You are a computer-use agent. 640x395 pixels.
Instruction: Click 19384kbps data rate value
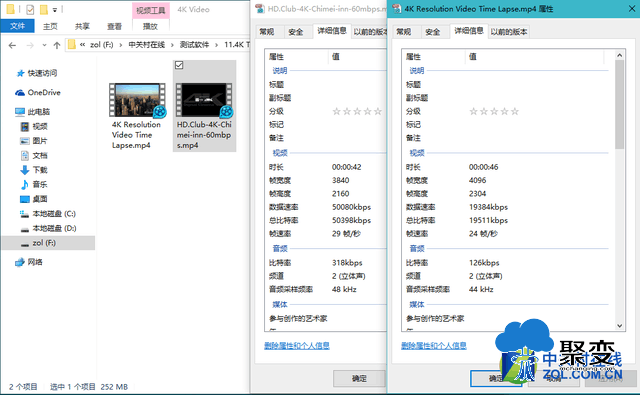(x=488, y=207)
